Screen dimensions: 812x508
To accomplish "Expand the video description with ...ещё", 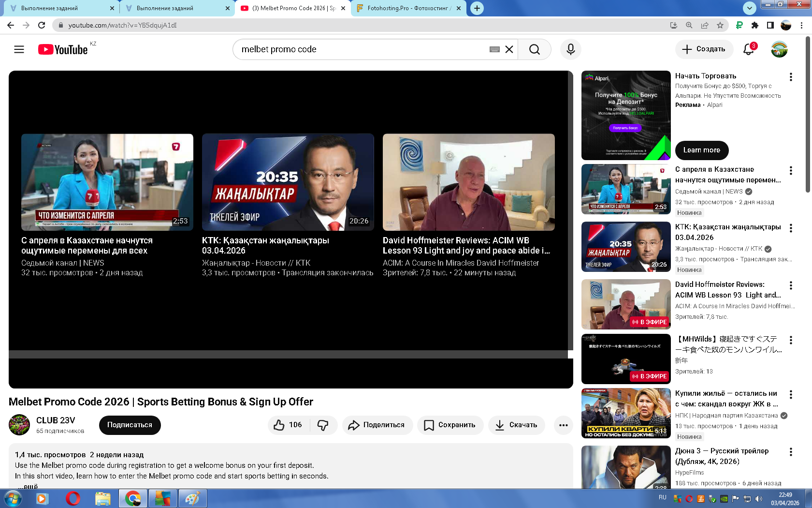I will pos(28,486).
